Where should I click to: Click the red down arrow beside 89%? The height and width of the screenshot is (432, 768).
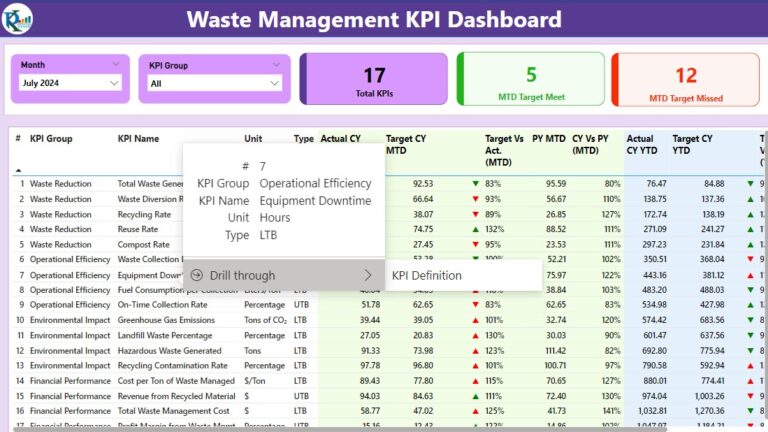(x=475, y=214)
